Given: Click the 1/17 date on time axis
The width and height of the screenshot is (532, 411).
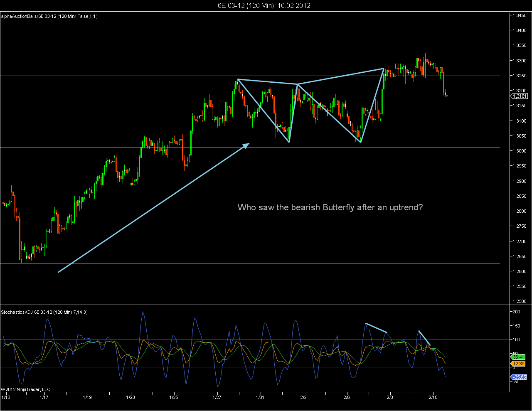Looking at the screenshot, I should 44,398.
